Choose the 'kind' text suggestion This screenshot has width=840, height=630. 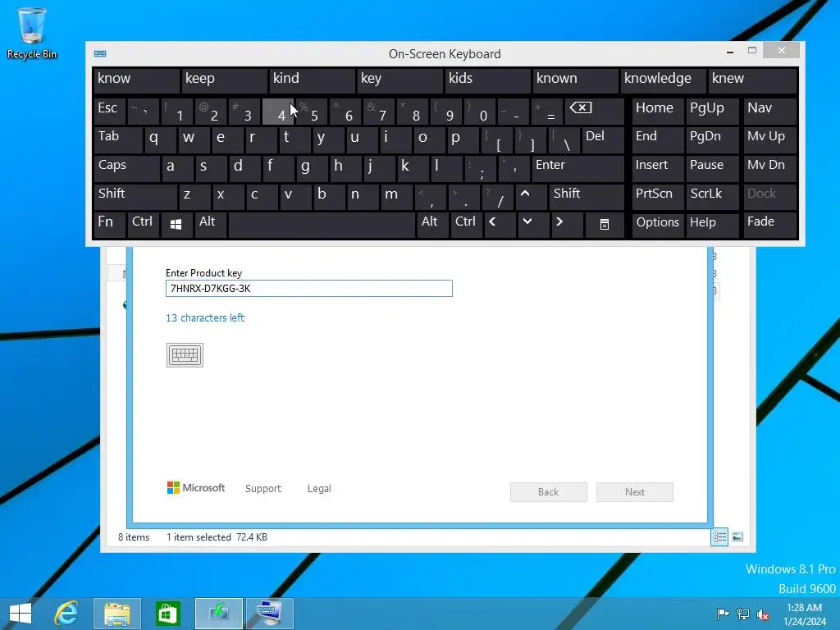313,80
